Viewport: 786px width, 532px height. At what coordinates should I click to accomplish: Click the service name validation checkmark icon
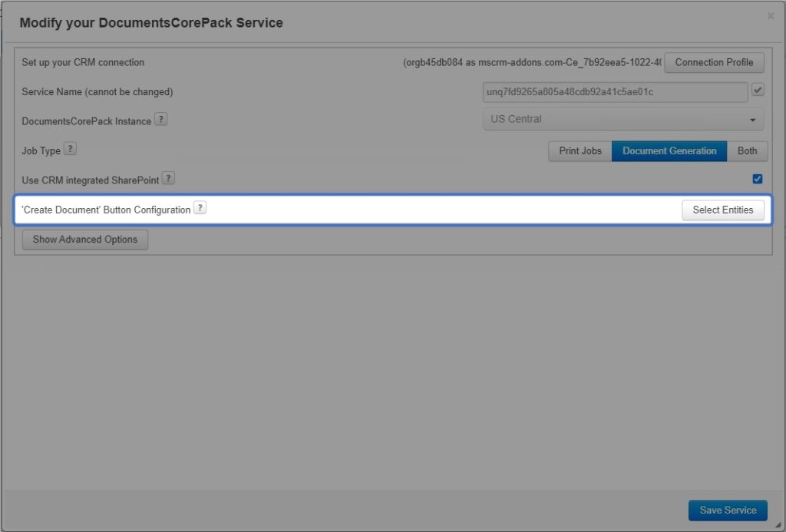click(758, 91)
